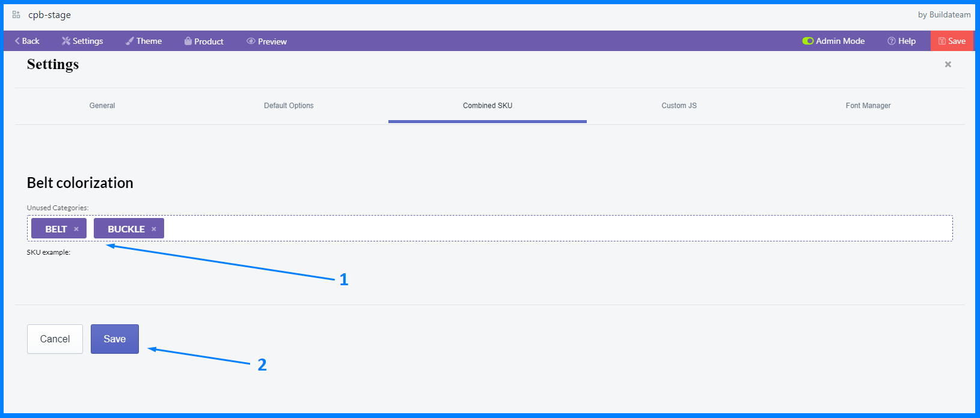Click the 'by Buildateam' text
Screen dimensions: 980x418
[944, 14]
